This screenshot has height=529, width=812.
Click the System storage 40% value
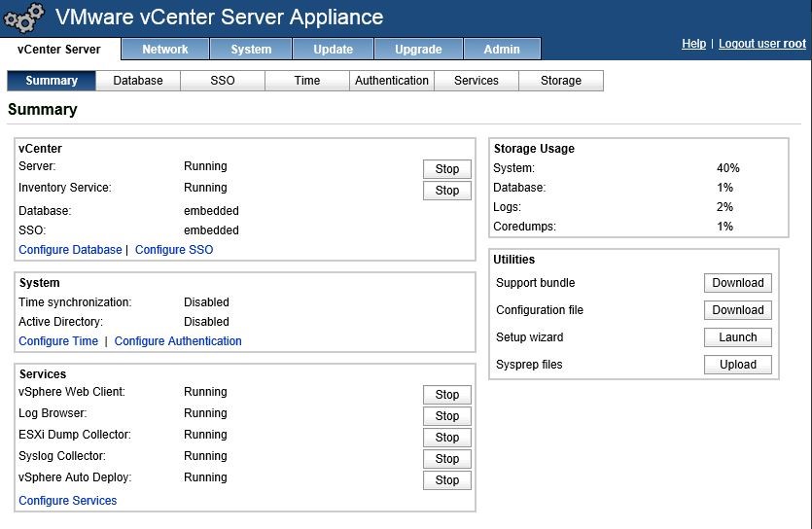(x=728, y=168)
